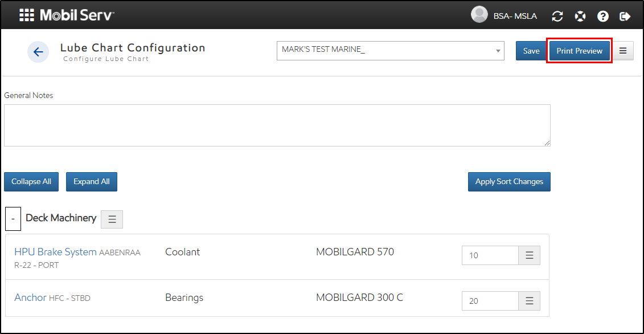Open options menu on the HPU Brake System row
The height and width of the screenshot is (334, 644).
[528, 255]
